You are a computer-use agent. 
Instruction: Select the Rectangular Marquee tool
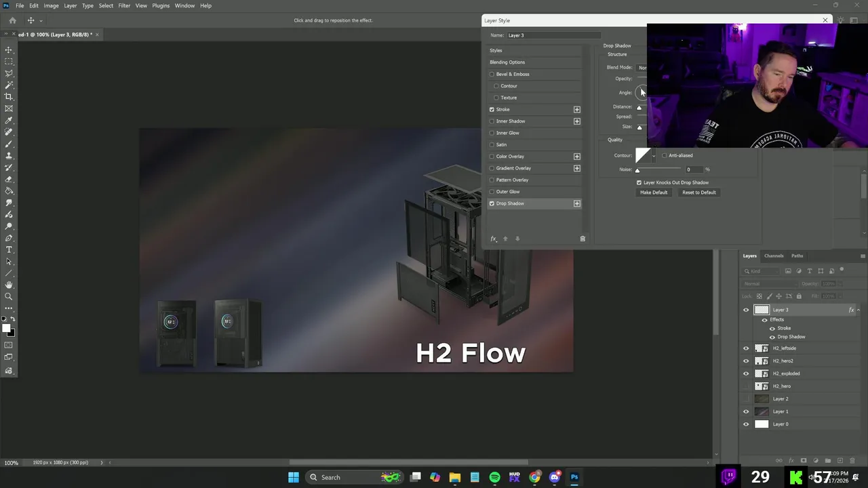pos(9,62)
